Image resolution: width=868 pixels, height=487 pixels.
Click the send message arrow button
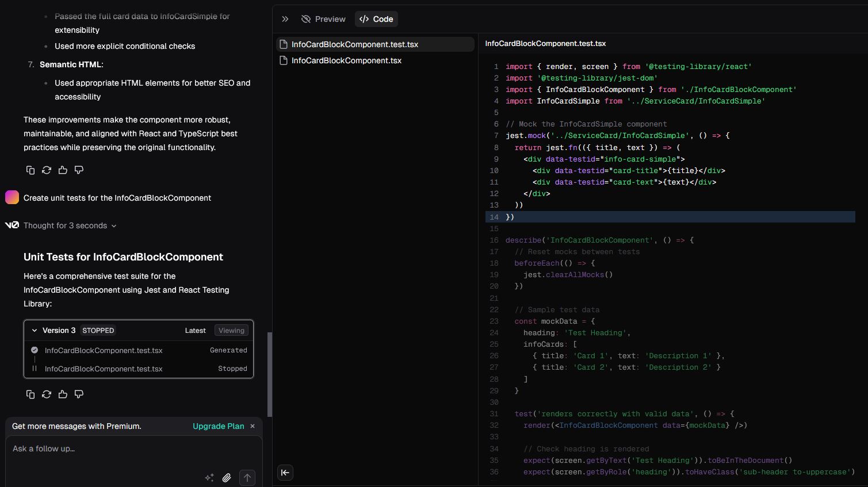(x=247, y=478)
